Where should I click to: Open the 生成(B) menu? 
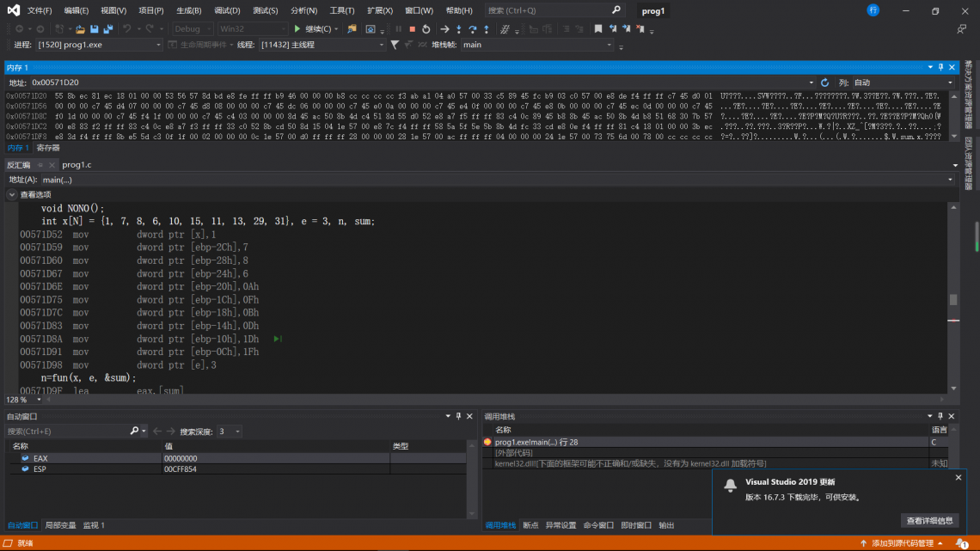pos(189,10)
